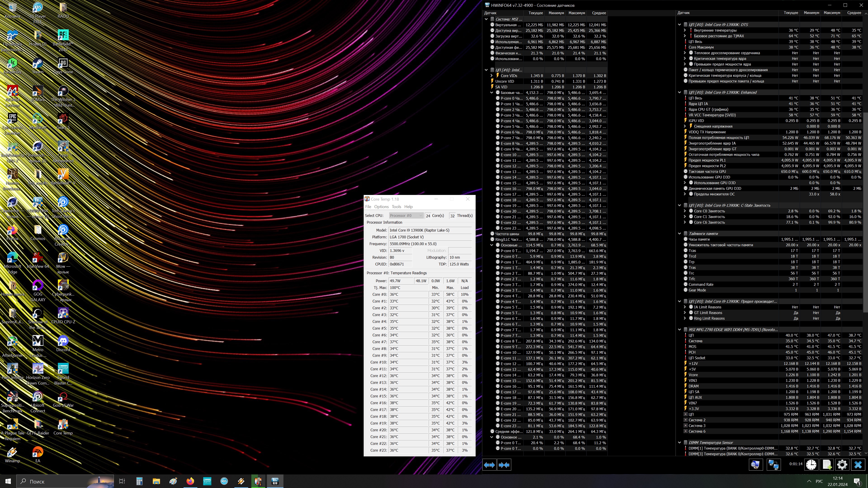The height and width of the screenshot is (488, 868).
Task: Open Tools menu in Core Temp
Action: point(396,207)
